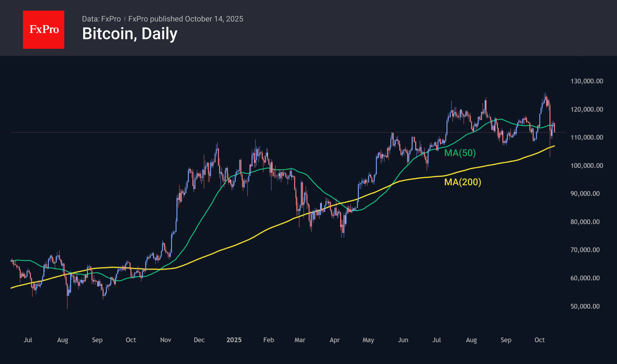Click the FxPro published October 14, 2025 text
The height and width of the screenshot is (364, 617).
pyautogui.click(x=186, y=19)
